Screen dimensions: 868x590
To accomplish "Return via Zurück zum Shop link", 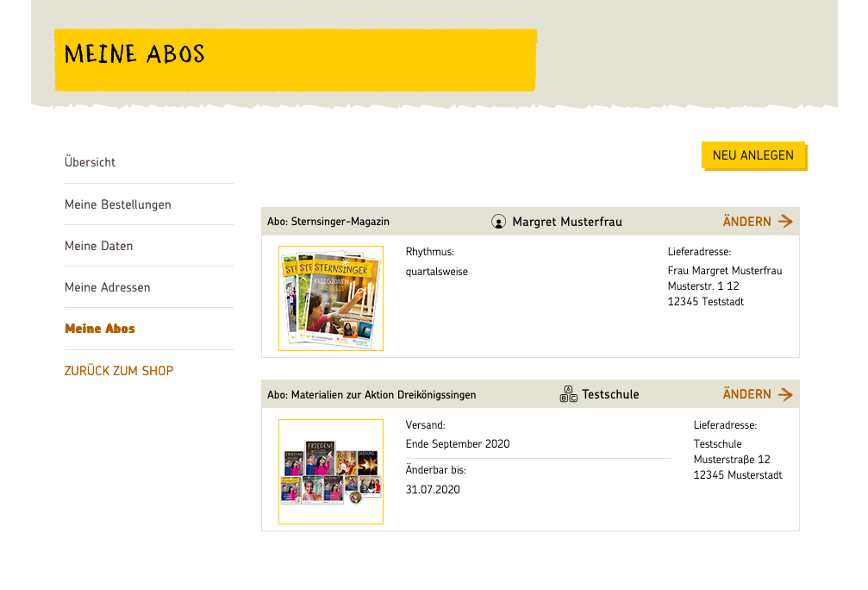I will pos(119,371).
